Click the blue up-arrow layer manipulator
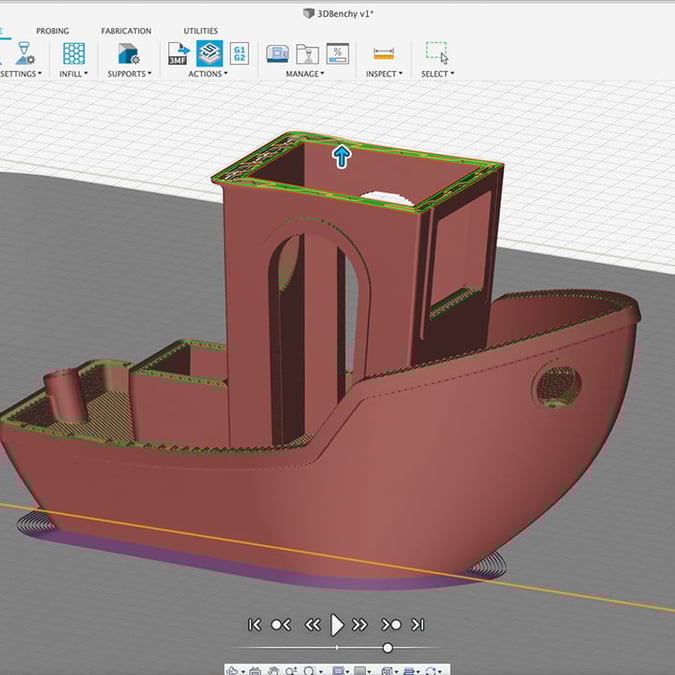Viewport: 675px width, 675px height. tap(342, 156)
